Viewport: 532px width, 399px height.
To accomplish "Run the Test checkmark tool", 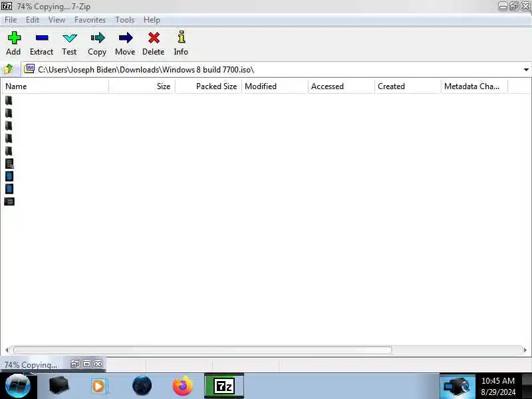I will coord(70,38).
